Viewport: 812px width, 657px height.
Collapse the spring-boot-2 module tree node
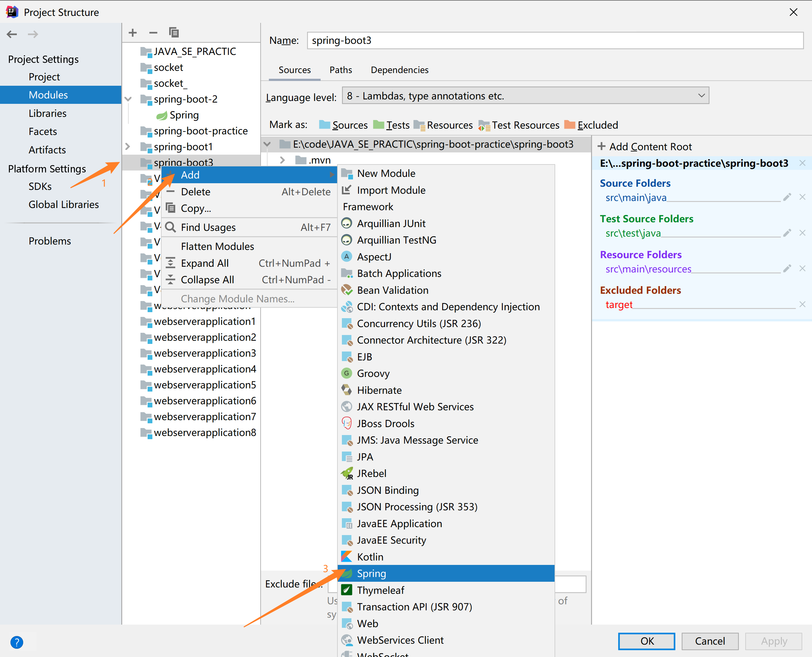pos(128,99)
